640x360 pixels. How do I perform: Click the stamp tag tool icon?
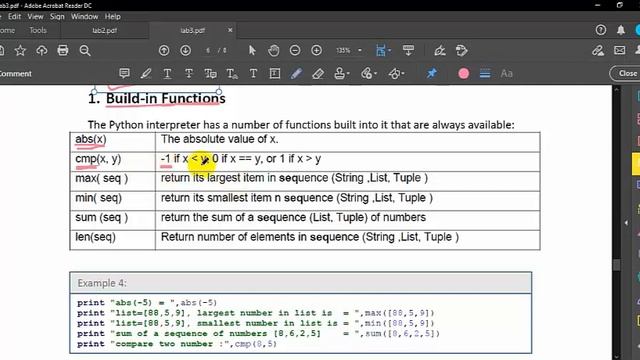coord(461,51)
